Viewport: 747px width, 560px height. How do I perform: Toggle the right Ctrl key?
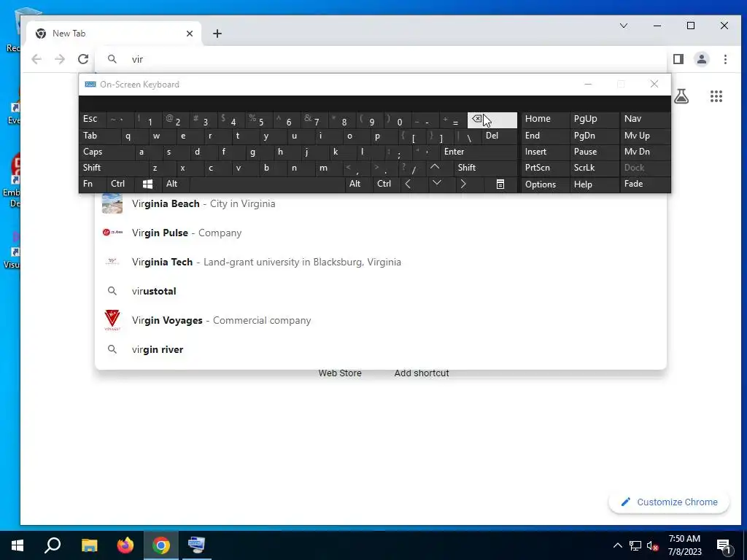pyautogui.click(x=387, y=184)
